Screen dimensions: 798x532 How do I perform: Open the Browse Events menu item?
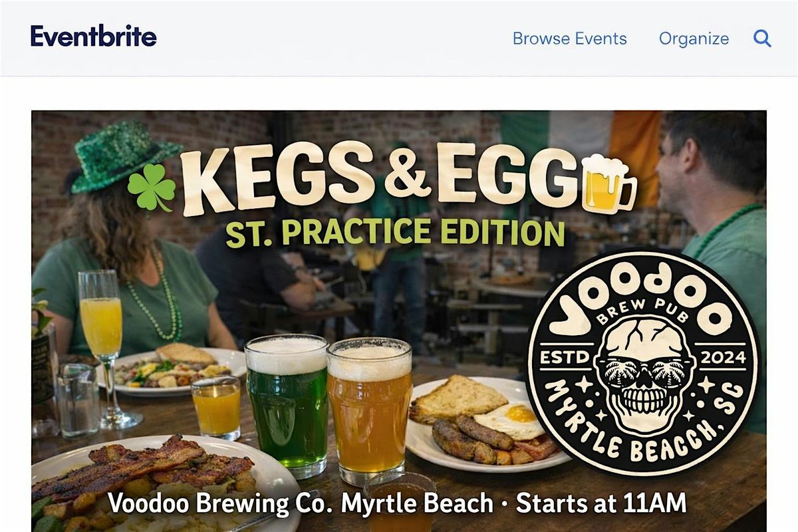coord(570,39)
